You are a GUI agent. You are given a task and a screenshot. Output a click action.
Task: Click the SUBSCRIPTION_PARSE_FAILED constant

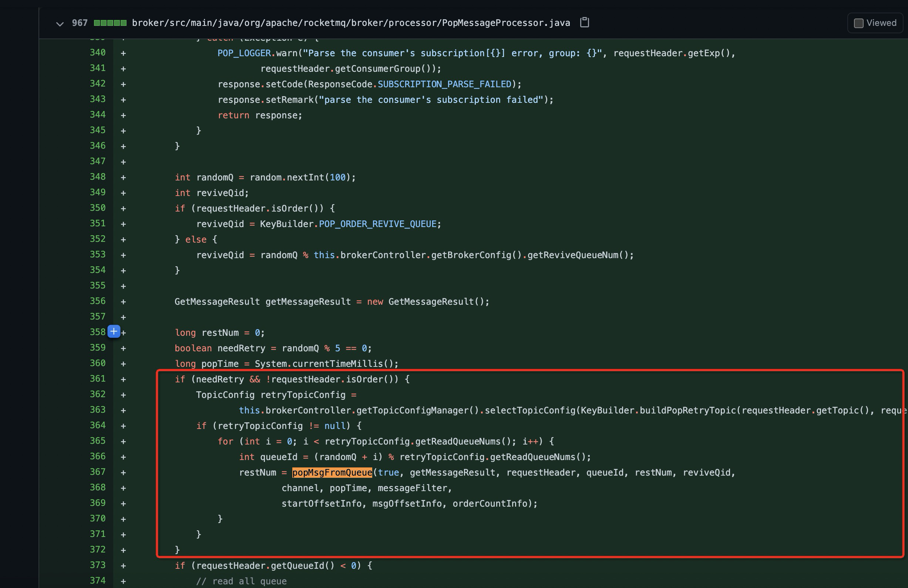444,84
